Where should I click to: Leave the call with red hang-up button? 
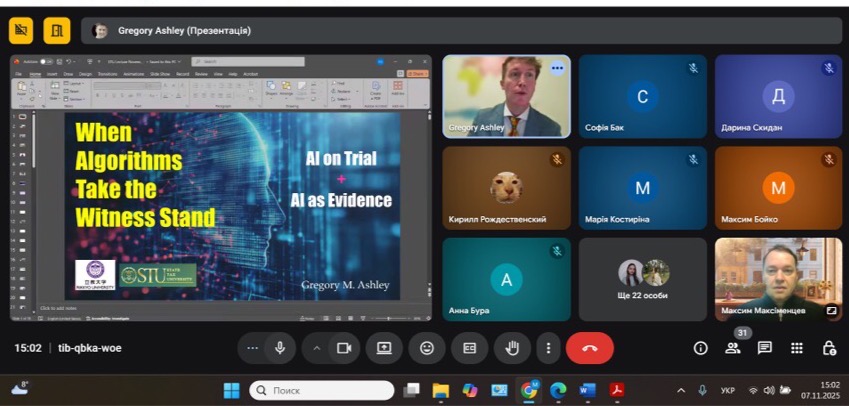(590, 348)
